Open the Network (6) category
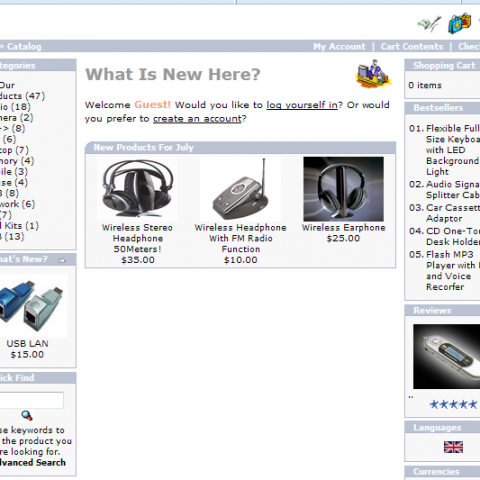Viewport: 480px width, 480px height. (17, 204)
